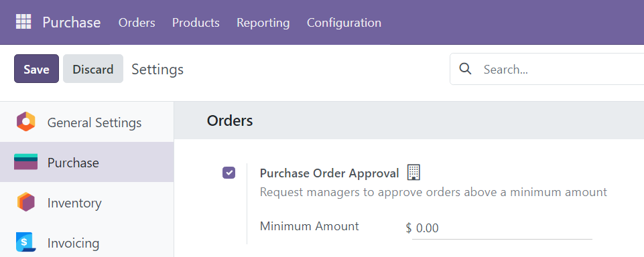Screen dimensions: 644x257
Task: Click the Inventory box icon
Action: coord(26,202)
